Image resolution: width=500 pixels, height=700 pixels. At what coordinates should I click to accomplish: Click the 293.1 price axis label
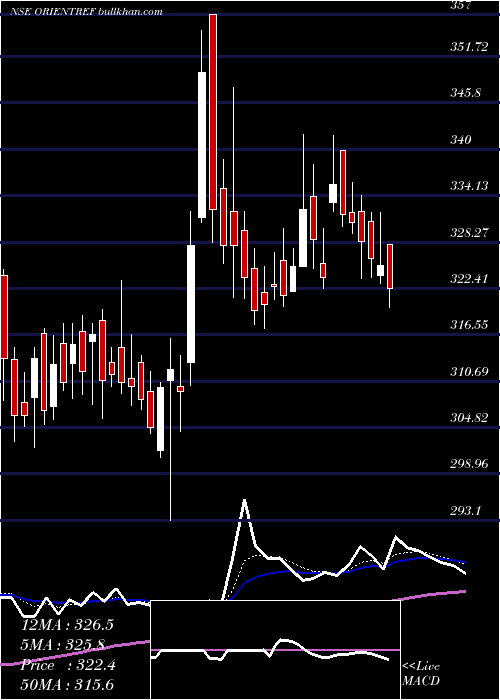(466, 510)
